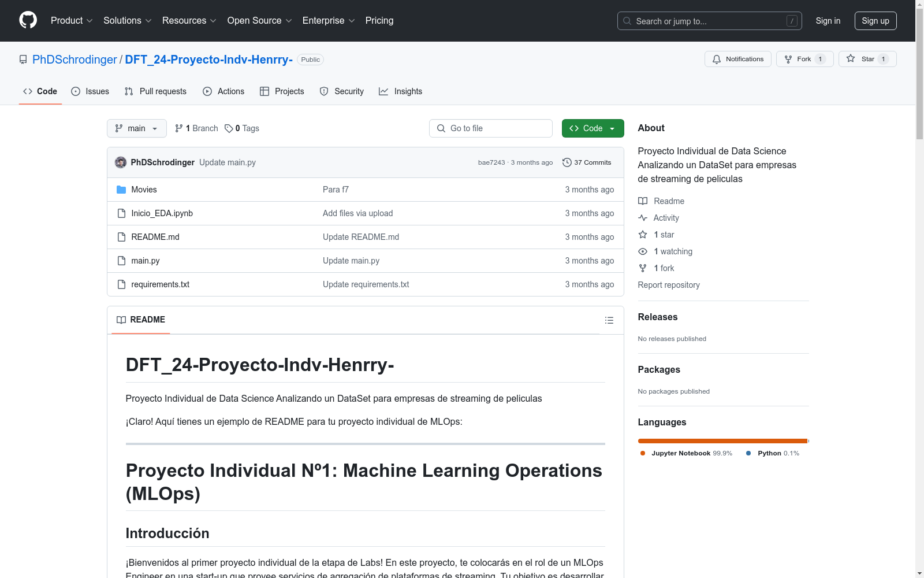Screen dimensions: 924x578
Task: Open the green Code dropdown button
Action: [593, 128]
